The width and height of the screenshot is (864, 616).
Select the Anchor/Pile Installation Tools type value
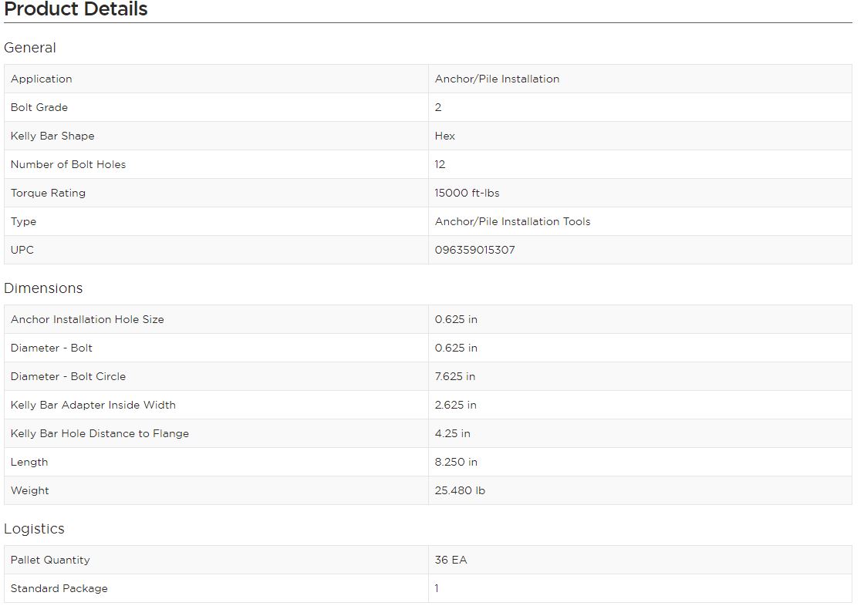[512, 221]
